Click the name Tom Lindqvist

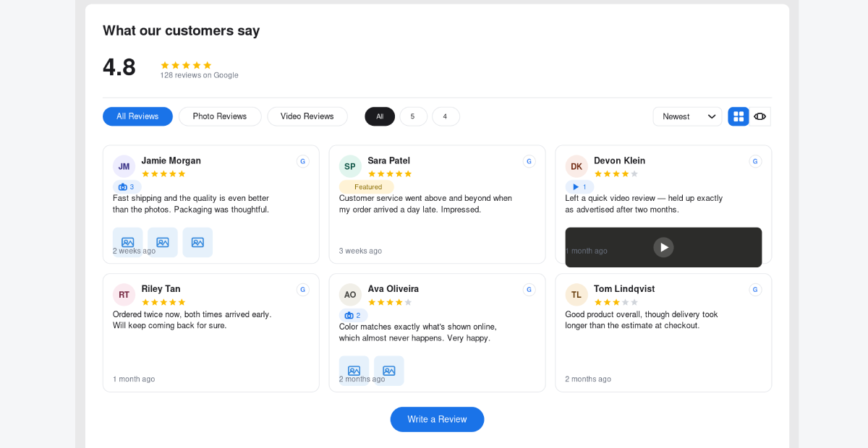624,289
